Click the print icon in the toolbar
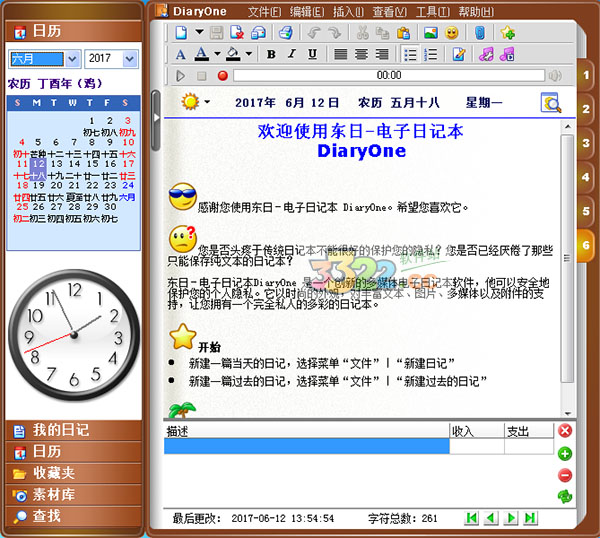Screen dimensions: 600x538 pyautogui.click(x=285, y=33)
